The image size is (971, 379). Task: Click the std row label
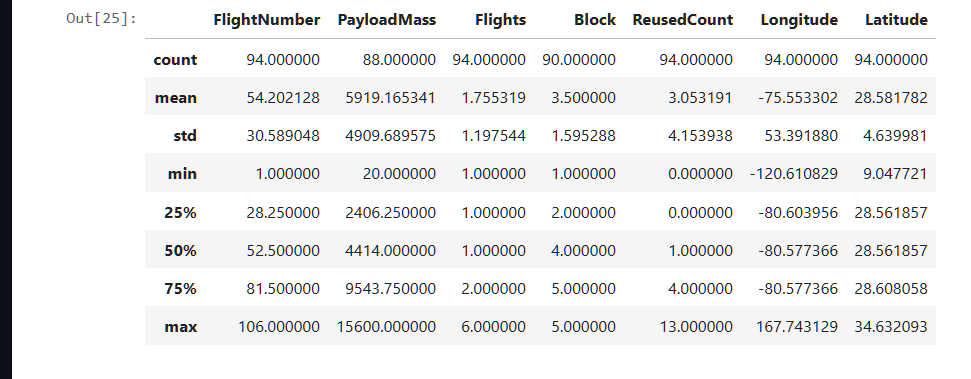185,136
